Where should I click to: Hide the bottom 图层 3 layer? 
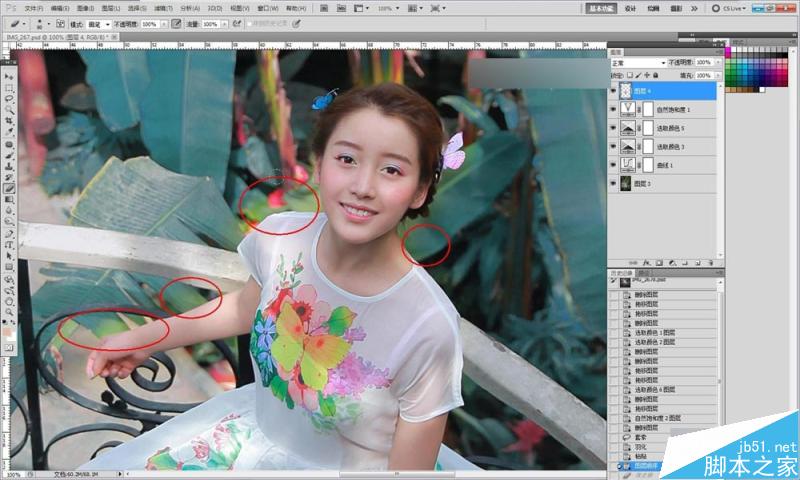613,183
